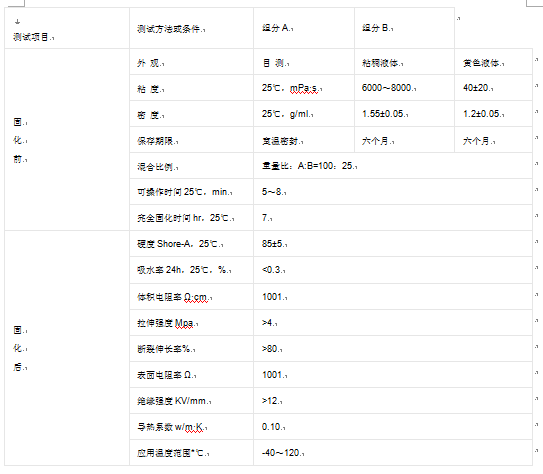Click the 测试项目 header cell

click(67, 28)
